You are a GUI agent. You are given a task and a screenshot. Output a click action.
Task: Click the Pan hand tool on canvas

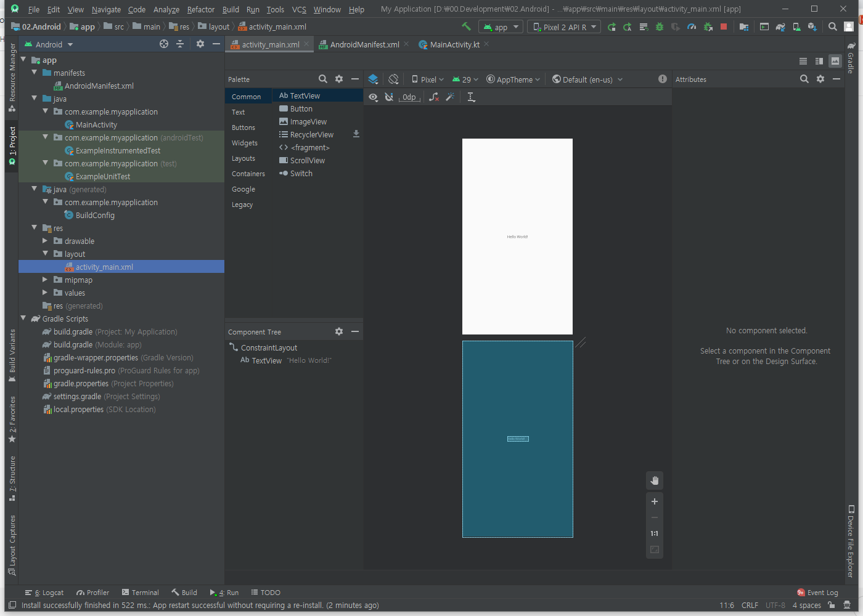[655, 480]
